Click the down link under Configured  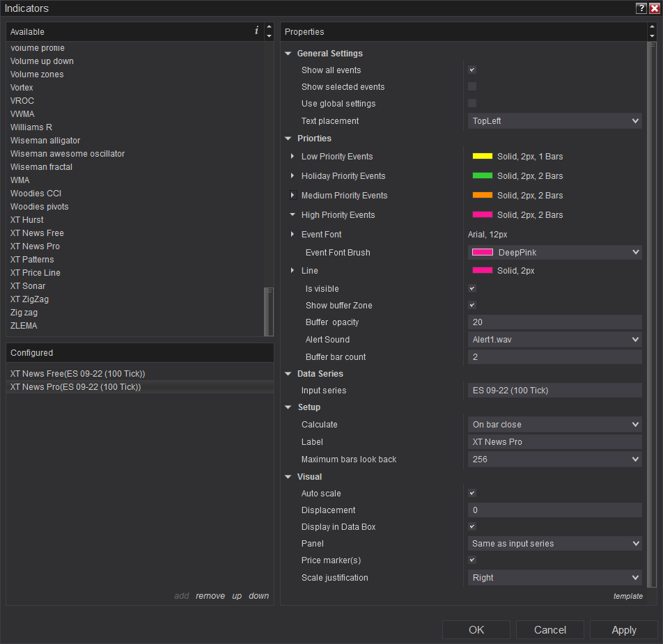tap(259, 596)
